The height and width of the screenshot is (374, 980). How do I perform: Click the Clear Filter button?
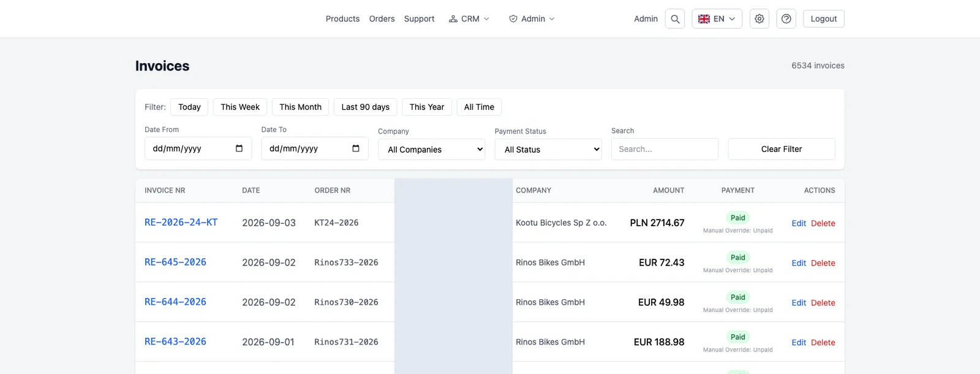click(x=782, y=149)
